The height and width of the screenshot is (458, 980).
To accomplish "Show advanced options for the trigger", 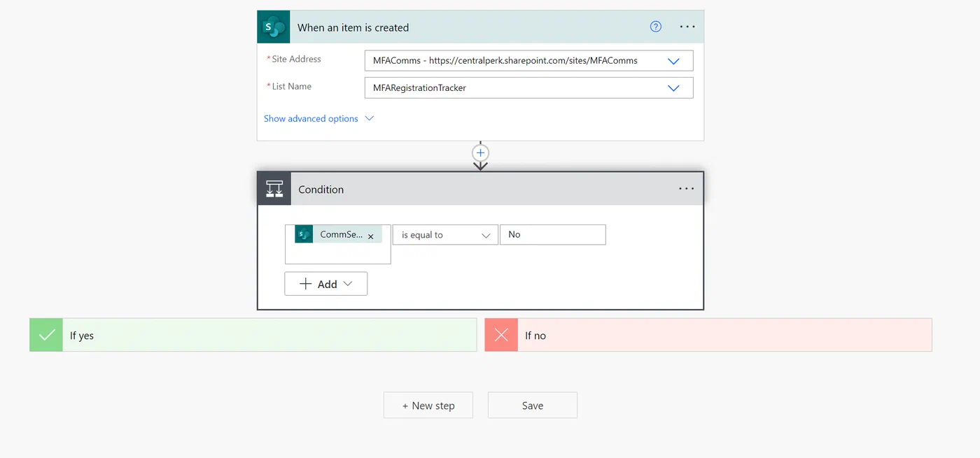I will click(319, 119).
